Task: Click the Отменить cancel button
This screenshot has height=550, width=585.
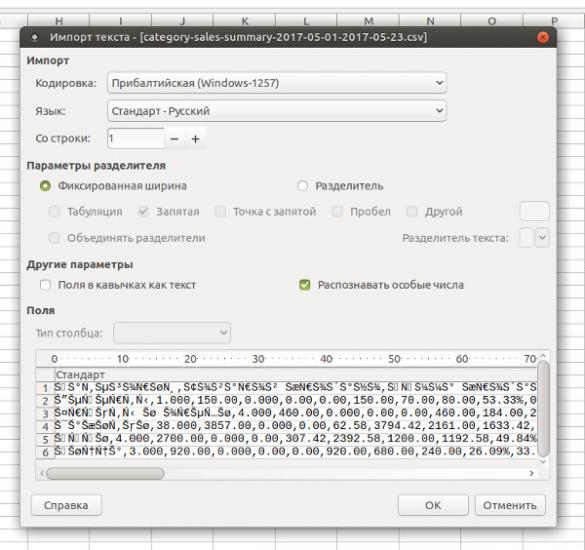Action: (x=510, y=505)
